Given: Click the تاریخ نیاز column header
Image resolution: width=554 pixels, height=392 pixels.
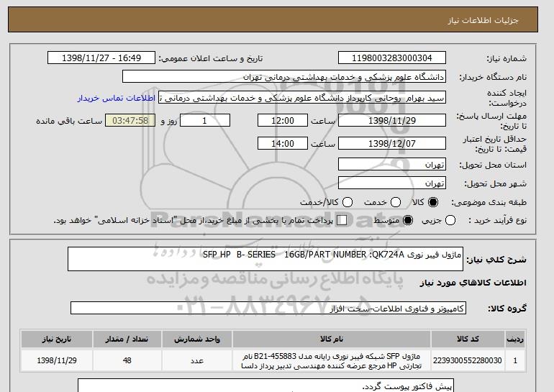Looking at the screenshot, I should [x=57, y=339].
